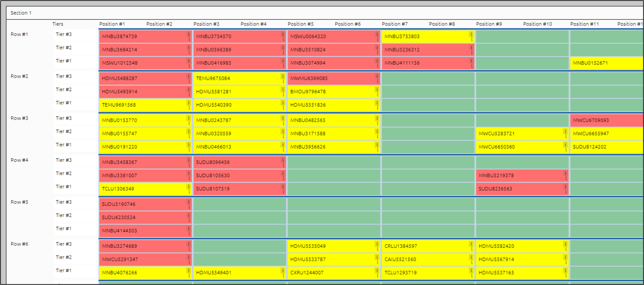Screen dimensions: 644x285
Task: Click the Row #4 label
Action: pyautogui.click(x=19, y=160)
